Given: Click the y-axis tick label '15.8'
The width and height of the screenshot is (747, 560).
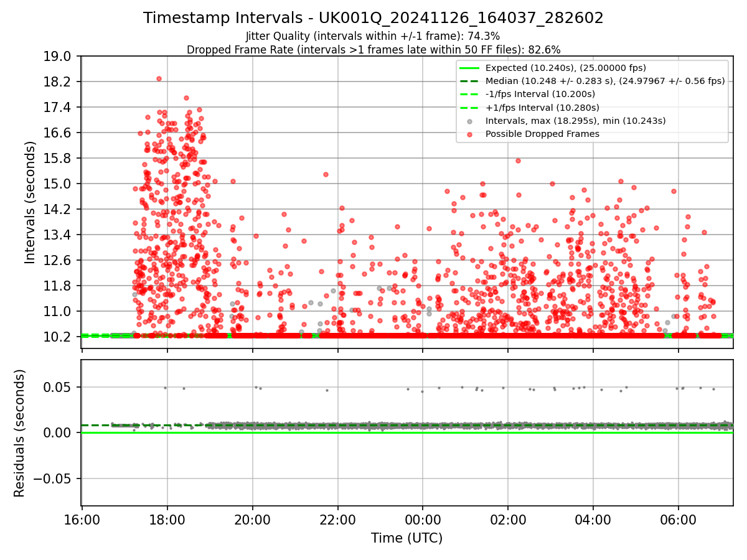Looking at the screenshot, I should coord(57,158).
